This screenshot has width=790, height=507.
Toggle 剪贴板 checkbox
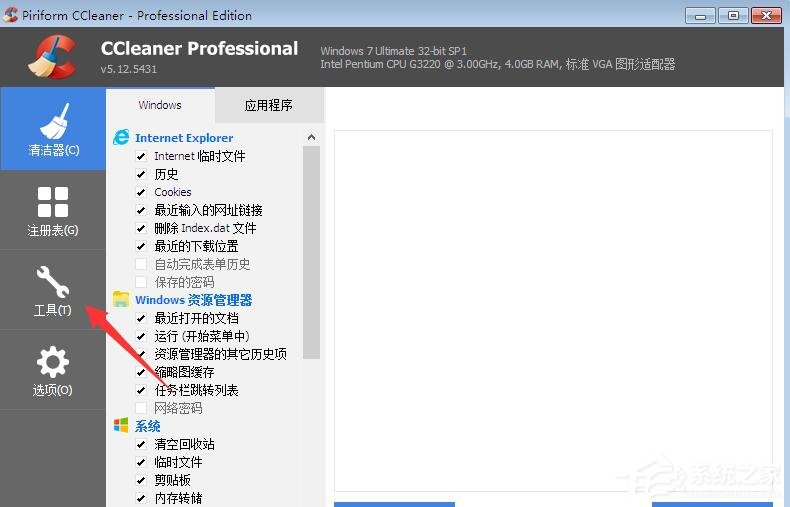click(x=141, y=480)
